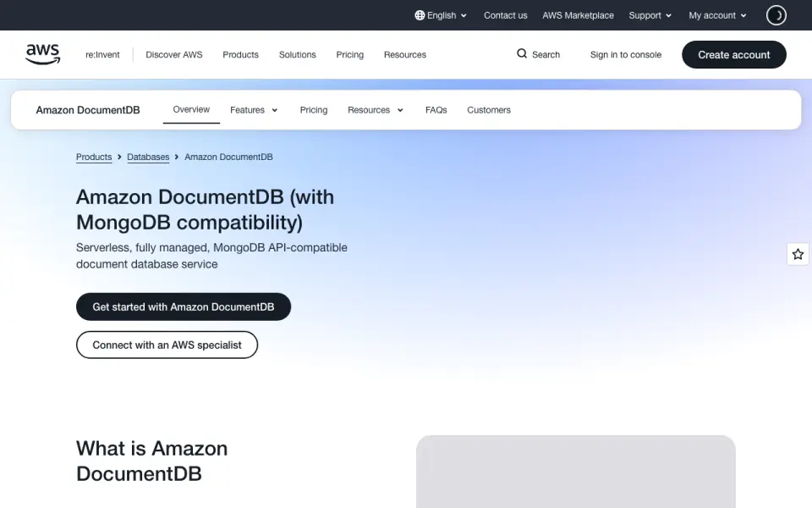Click the What is Amazon DocumentDB heading

pyautogui.click(x=151, y=461)
